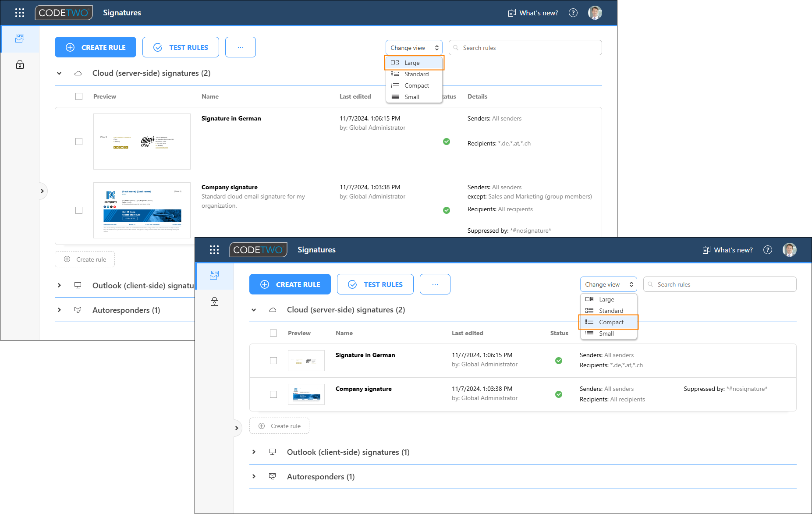Focus Search rules field in back window
Screen dimensions: 812x514
point(525,48)
